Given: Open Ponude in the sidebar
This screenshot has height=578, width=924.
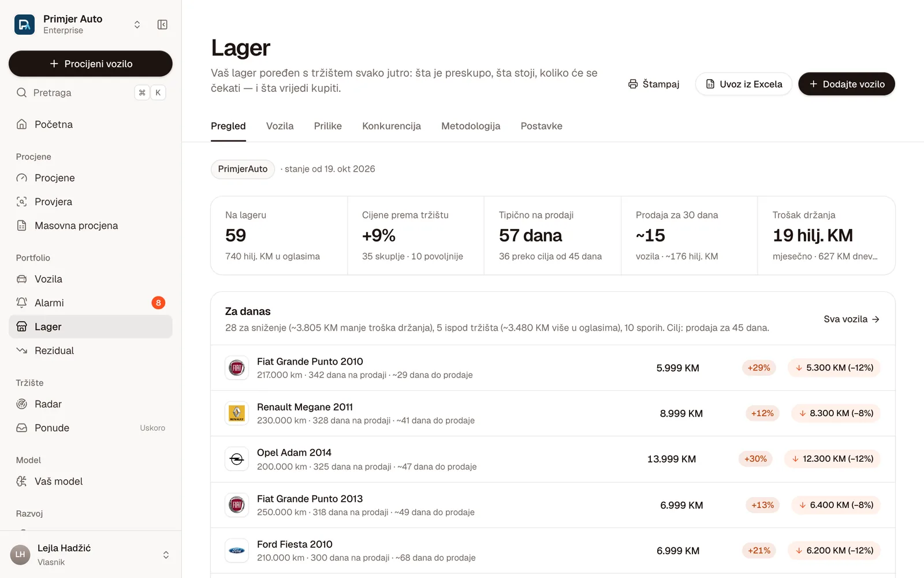Looking at the screenshot, I should (x=91, y=428).
